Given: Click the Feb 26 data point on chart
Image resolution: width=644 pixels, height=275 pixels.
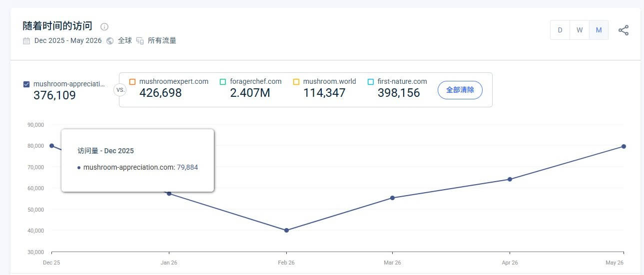Looking at the screenshot, I should click(286, 230).
